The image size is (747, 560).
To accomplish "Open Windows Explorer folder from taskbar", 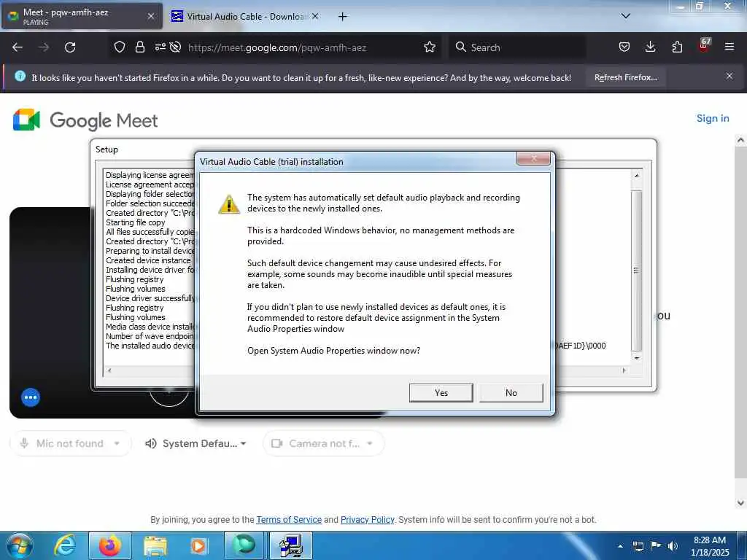I will [155, 545].
